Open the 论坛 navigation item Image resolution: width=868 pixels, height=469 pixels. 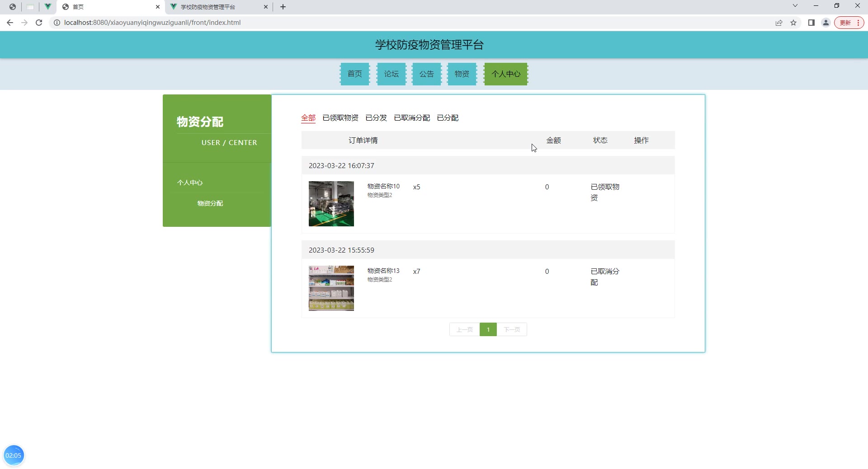click(391, 74)
